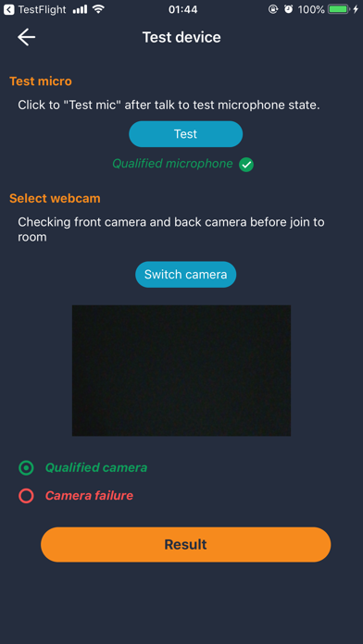Image resolution: width=363 pixels, height=644 pixels.
Task: Tap the cellular signal bars icon
Action: click(80, 9)
